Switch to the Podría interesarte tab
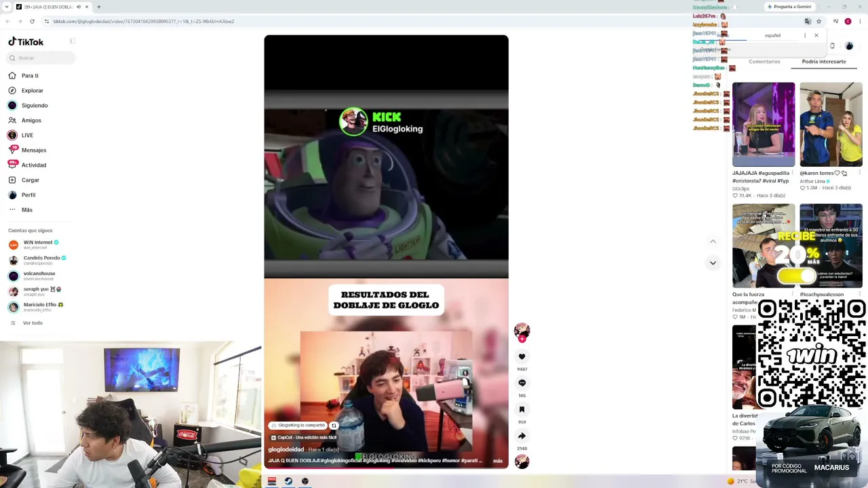Viewport: 868px width, 488px height. (824, 62)
